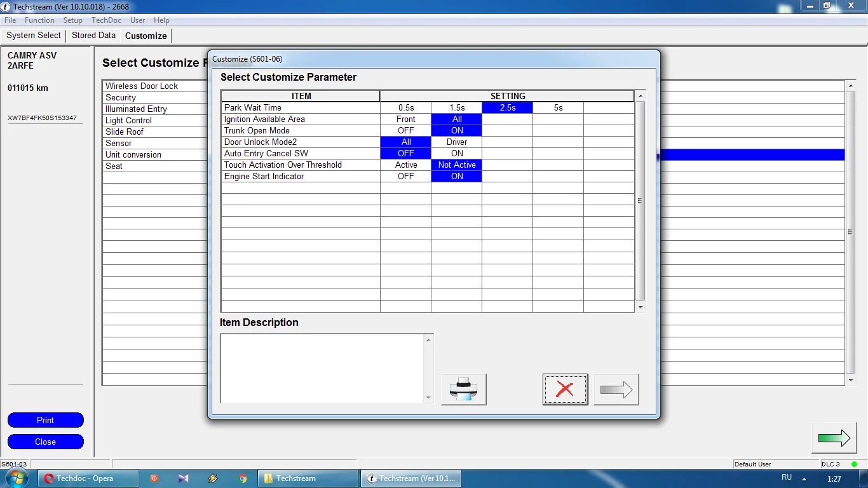
Task: Click the blue Print button
Action: coord(46,420)
